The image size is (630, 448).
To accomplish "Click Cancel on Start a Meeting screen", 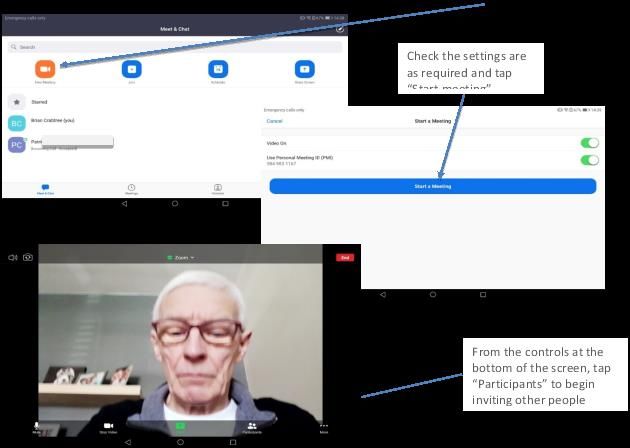I will coord(274,121).
